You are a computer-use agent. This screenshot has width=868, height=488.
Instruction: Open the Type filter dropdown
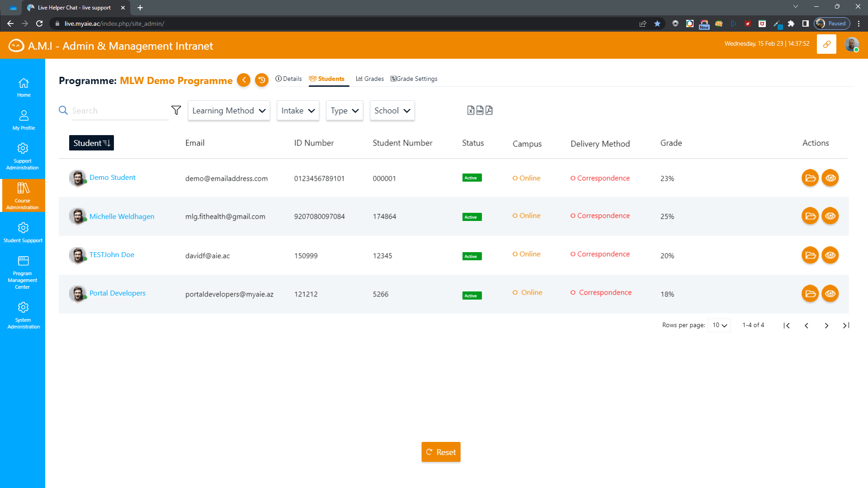pos(344,111)
